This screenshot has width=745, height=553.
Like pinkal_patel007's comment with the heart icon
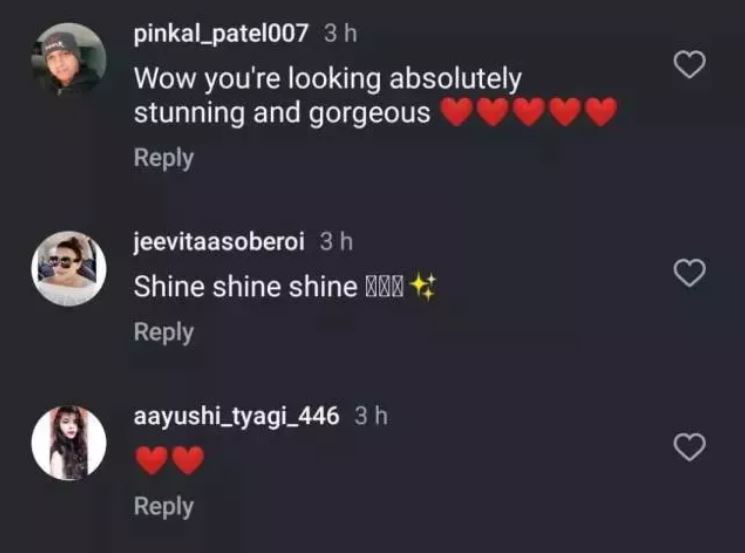click(x=690, y=65)
